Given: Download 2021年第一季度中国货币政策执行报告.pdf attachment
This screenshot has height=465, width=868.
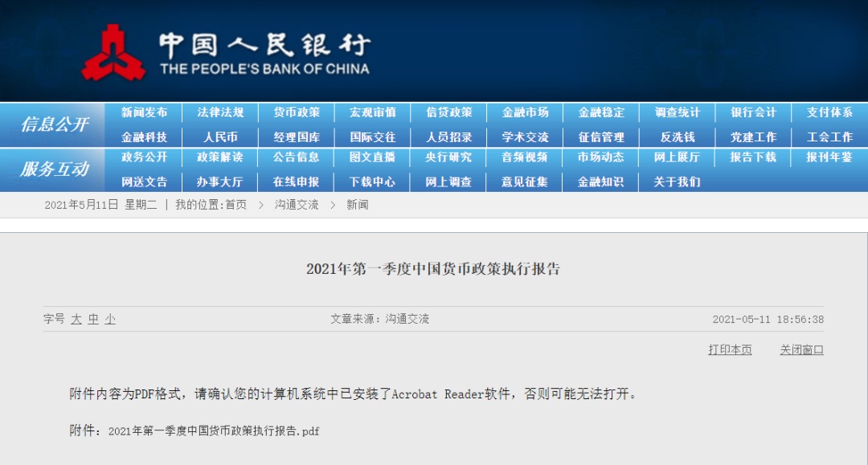Looking at the screenshot, I should coord(214,431).
